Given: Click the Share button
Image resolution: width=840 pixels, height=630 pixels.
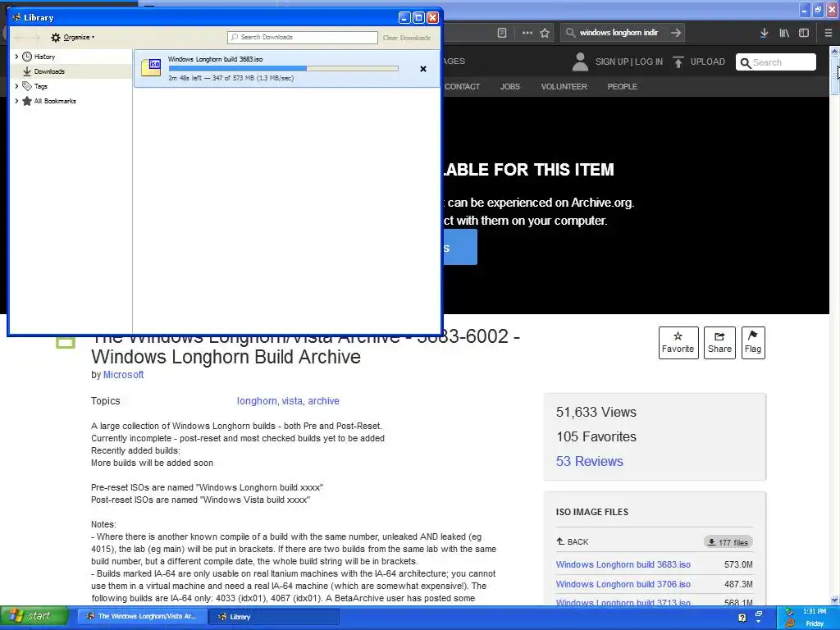Looking at the screenshot, I should coord(719,343).
